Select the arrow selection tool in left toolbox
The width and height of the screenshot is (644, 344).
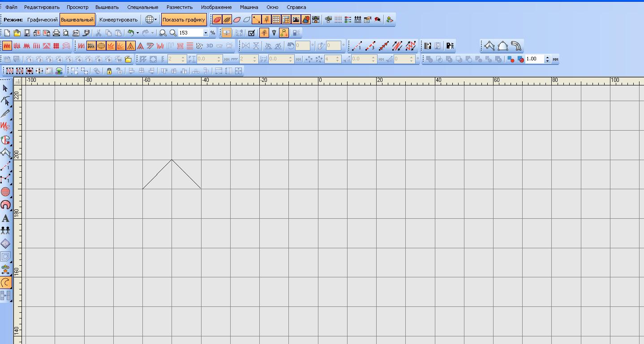[5, 88]
